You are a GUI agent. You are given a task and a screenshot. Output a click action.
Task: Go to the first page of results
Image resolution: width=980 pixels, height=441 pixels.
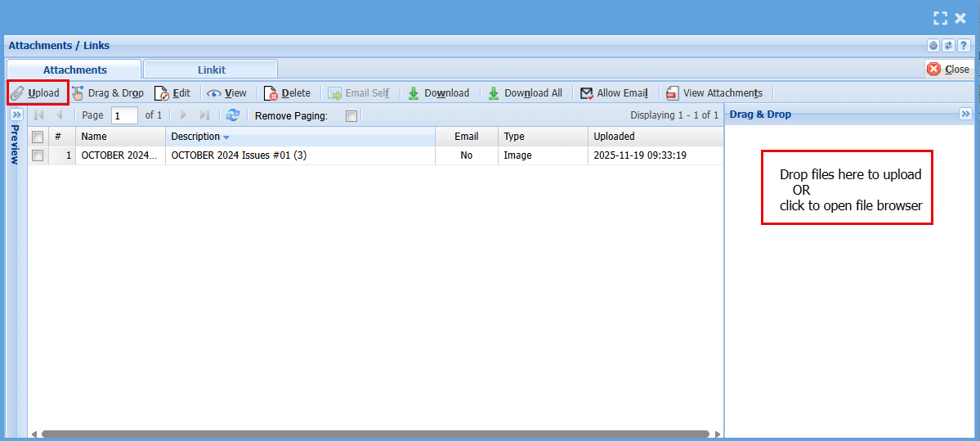tap(38, 115)
